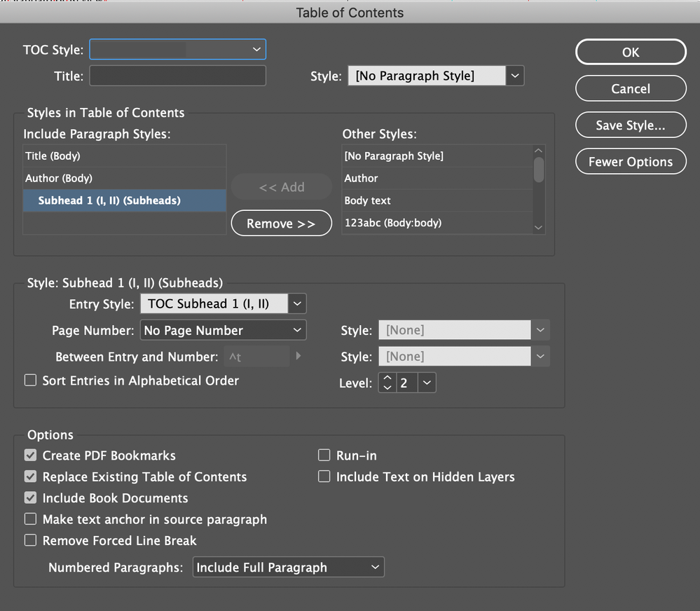
Task: Click the Title text field
Action: pos(178,76)
